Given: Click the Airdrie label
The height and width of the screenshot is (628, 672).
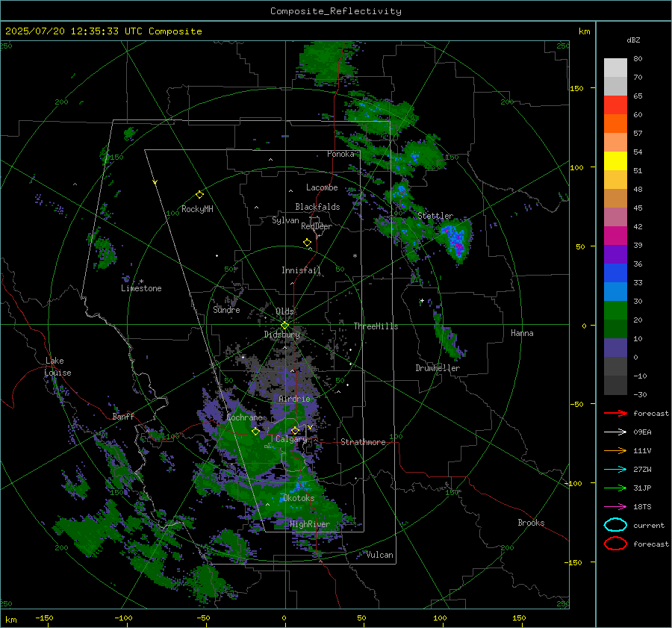Looking at the screenshot, I should click(x=294, y=399).
